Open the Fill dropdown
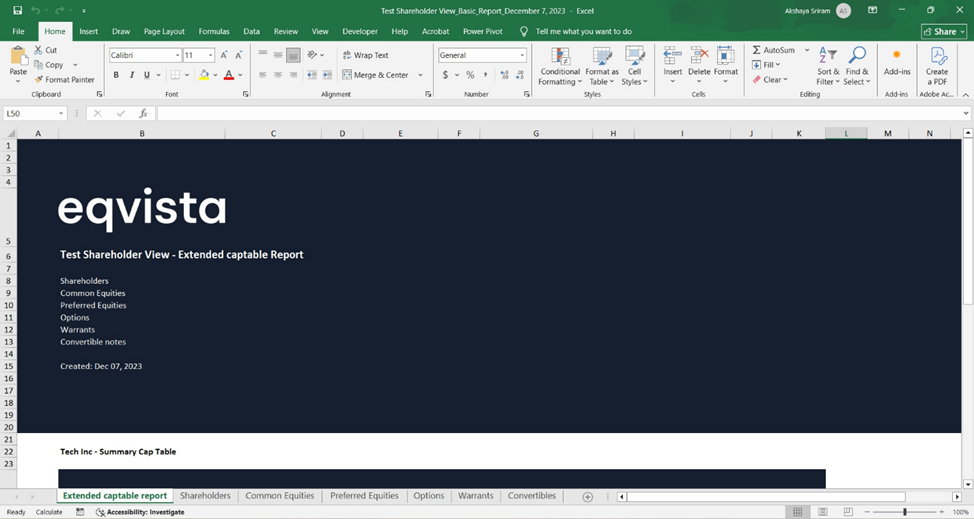The image size is (974, 519). [x=766, y=65]
